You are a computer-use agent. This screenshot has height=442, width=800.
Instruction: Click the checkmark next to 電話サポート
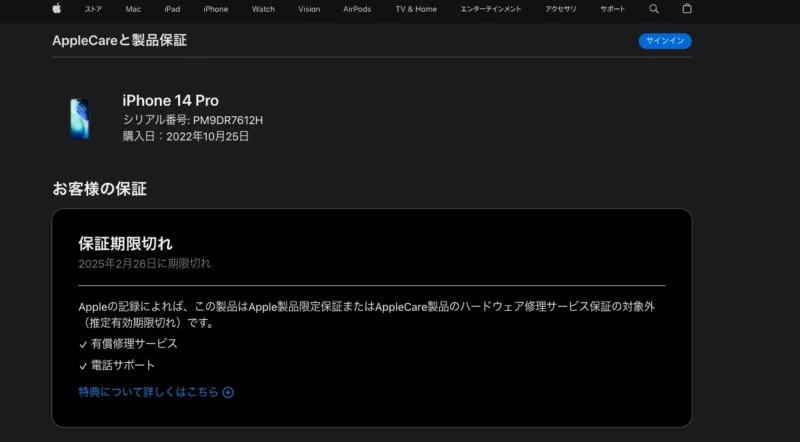(x=83, y=366)
